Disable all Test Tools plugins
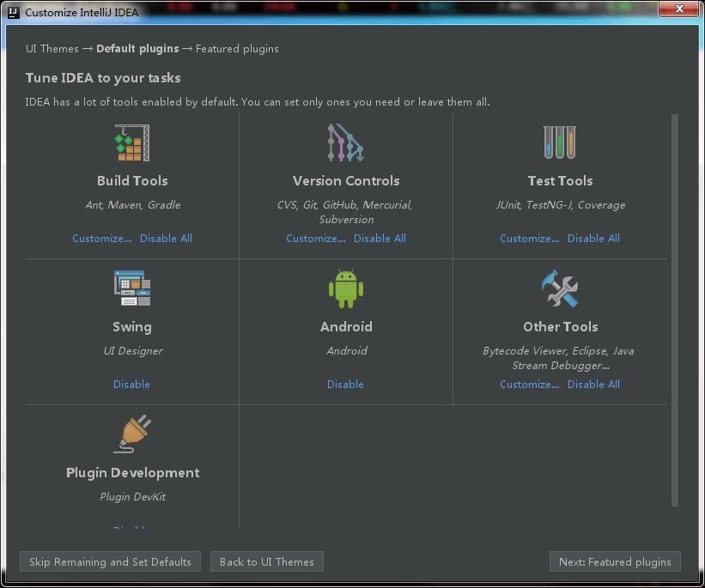The height and width of the screenshot is (588, 705). [593, 239]
